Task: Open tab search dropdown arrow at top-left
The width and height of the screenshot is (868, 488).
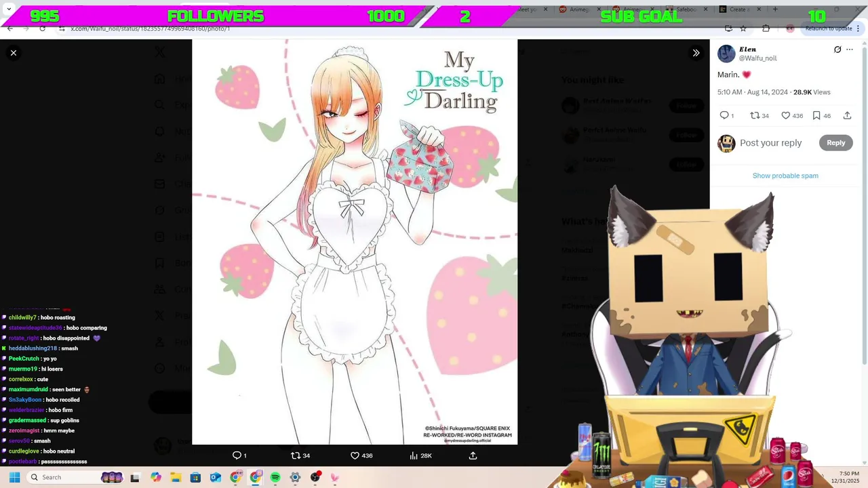Action: click(9, 9)
